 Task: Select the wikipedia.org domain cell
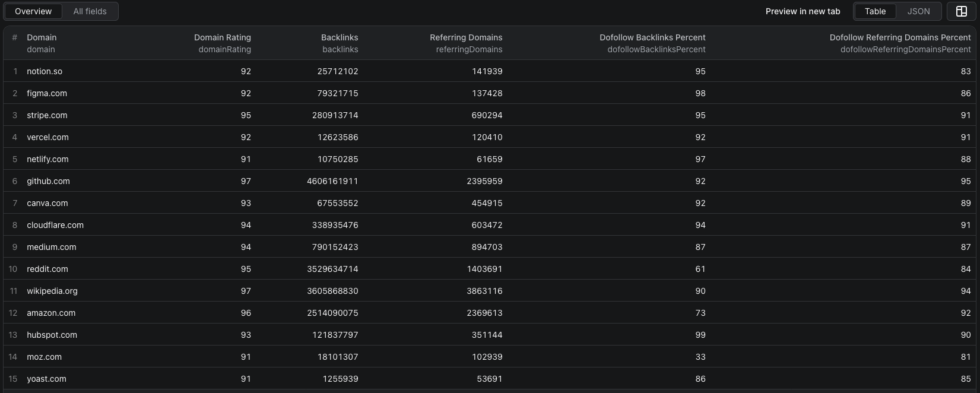[52, 291]
